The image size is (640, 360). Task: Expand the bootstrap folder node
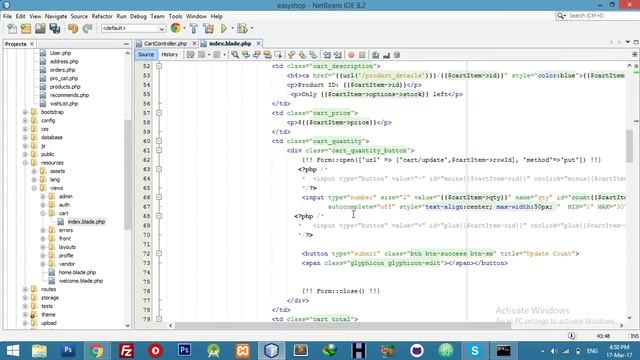25,112
